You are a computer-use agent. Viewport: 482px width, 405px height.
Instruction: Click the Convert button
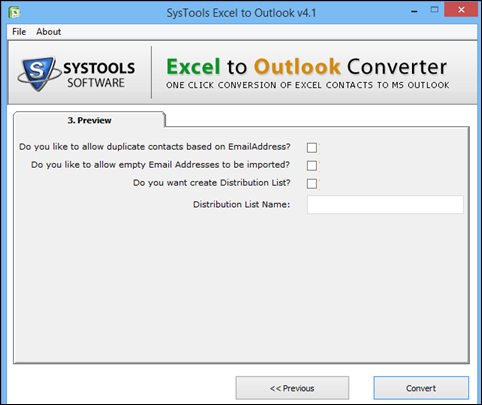421,388
